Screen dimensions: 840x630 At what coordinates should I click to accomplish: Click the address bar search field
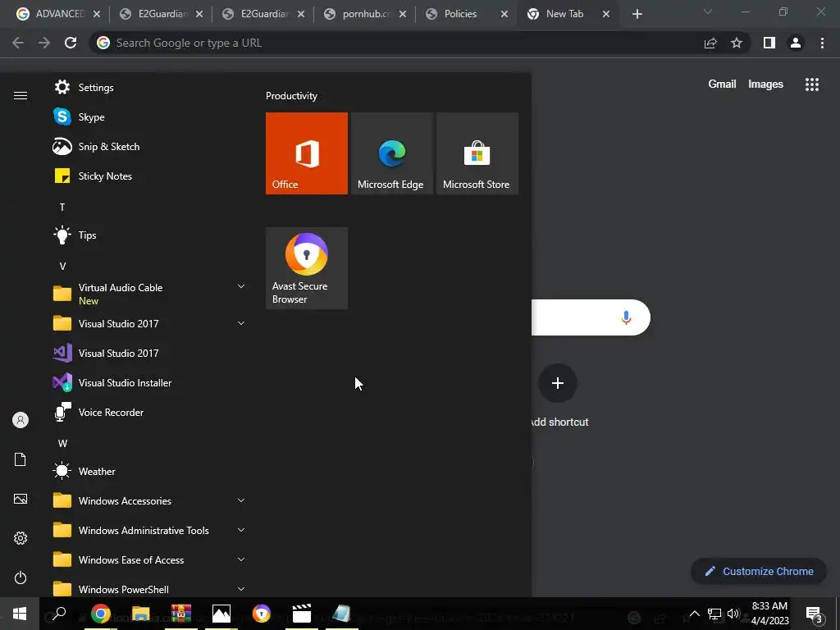coord(396,43)
